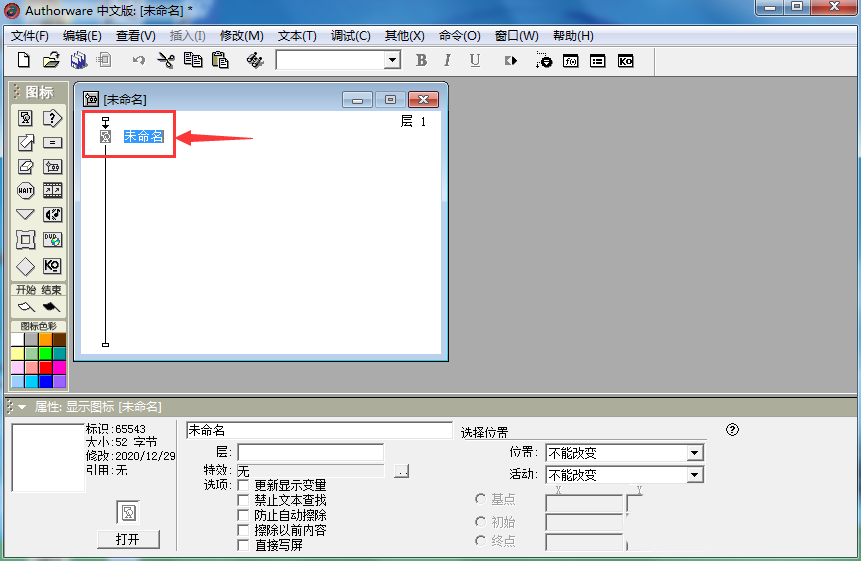The height and width of the screenshot is (561, 861).
Task: Select the Motion icon in palette
Action: 25,143
